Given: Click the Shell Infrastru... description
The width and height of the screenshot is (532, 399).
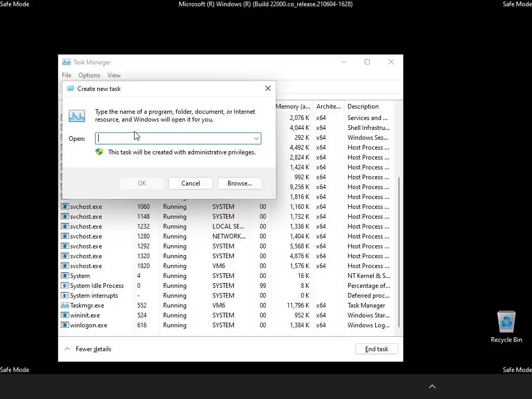Looking at the screenshot, I should point(368,128).
